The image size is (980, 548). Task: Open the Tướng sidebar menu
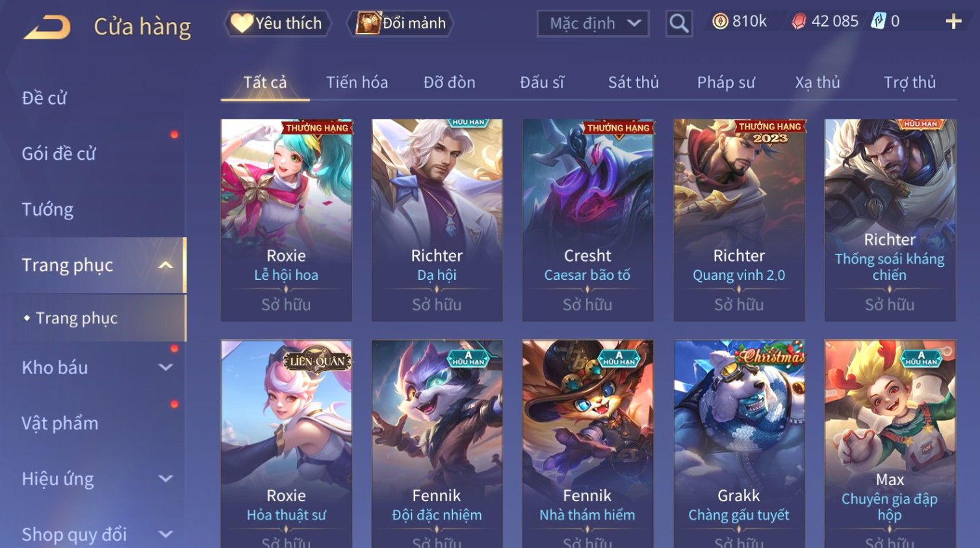(x=47, y=209)
